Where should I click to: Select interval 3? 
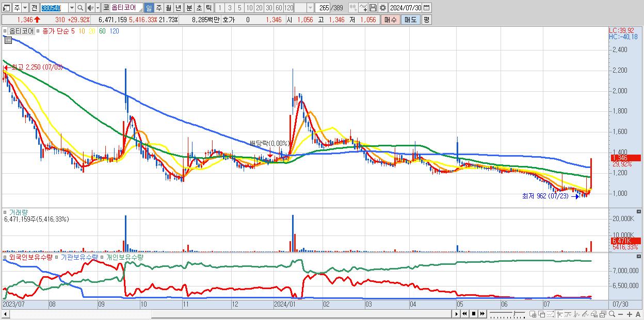[x=230, y=8]
